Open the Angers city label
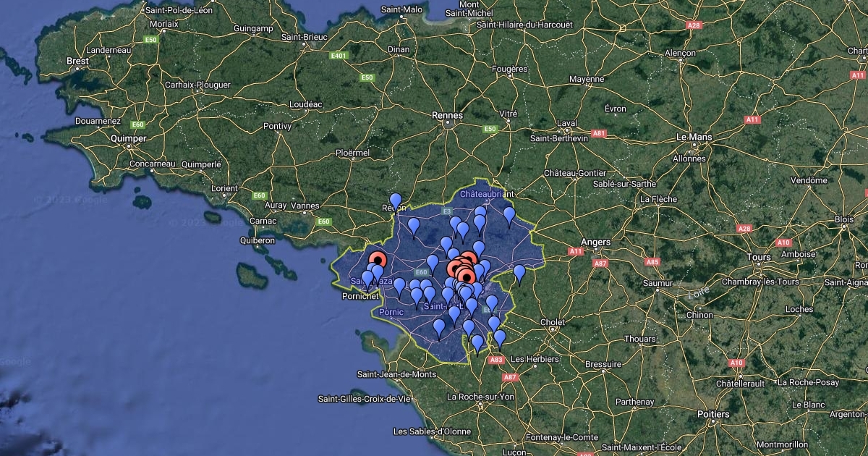The height and width of the screenshot is (456, 868). click(x=595, y=242)
